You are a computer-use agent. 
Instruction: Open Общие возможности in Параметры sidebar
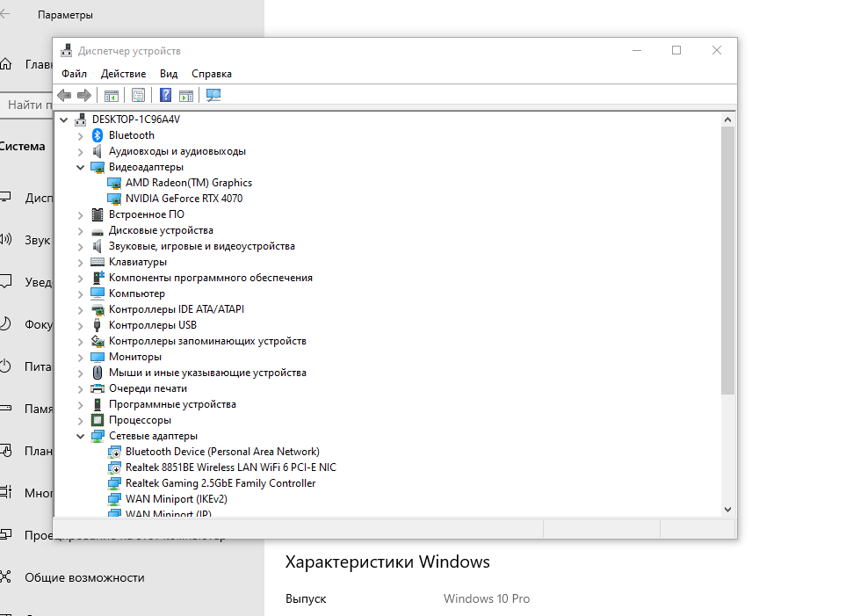pos(84,577)
